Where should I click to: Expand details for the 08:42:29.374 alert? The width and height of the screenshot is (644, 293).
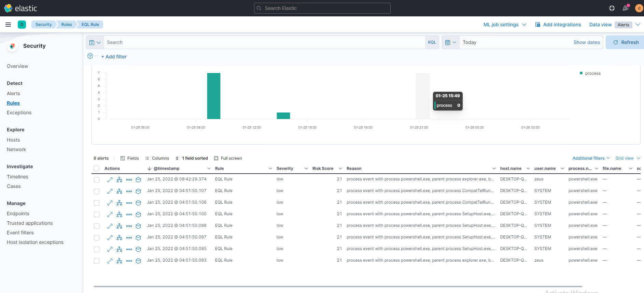click(110, 179)
